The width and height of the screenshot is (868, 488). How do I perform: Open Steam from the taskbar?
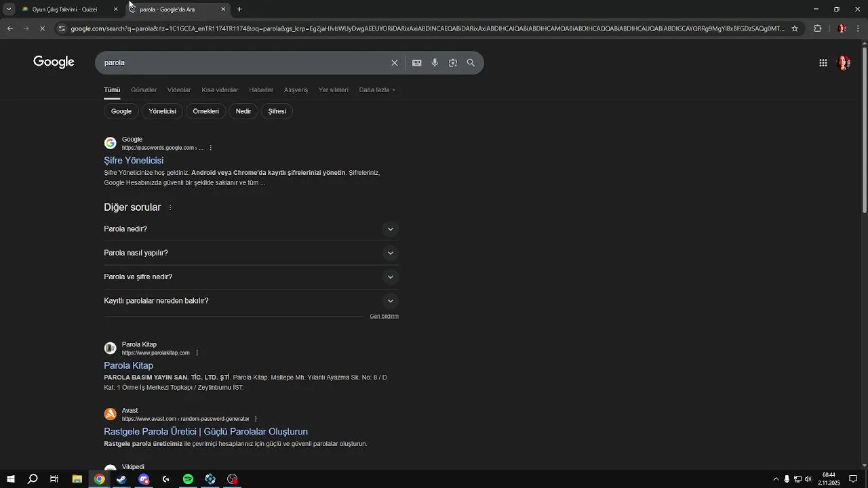click(x=121, y=479)
